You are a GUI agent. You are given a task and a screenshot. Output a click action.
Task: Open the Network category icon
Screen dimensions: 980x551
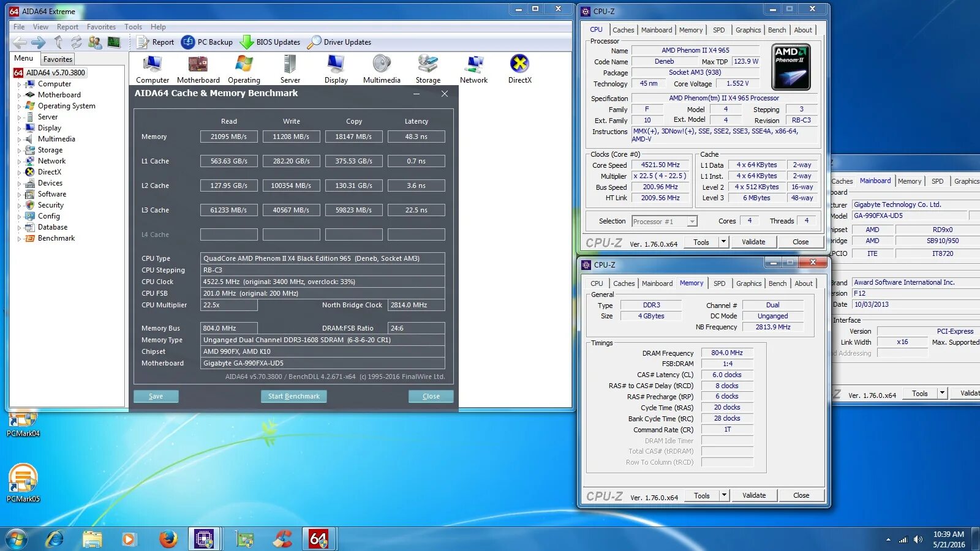click(474, 69)
